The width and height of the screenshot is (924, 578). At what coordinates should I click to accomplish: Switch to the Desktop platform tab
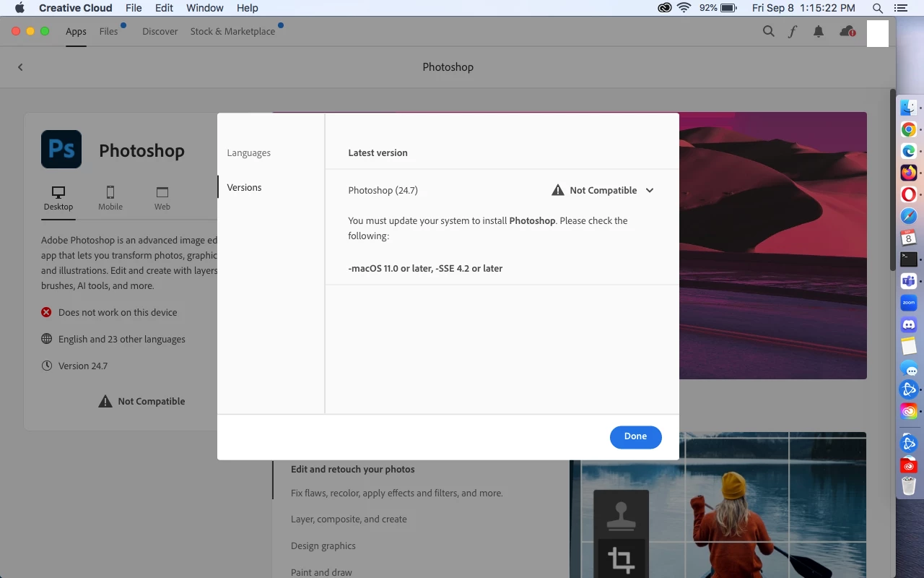[58, 199]
